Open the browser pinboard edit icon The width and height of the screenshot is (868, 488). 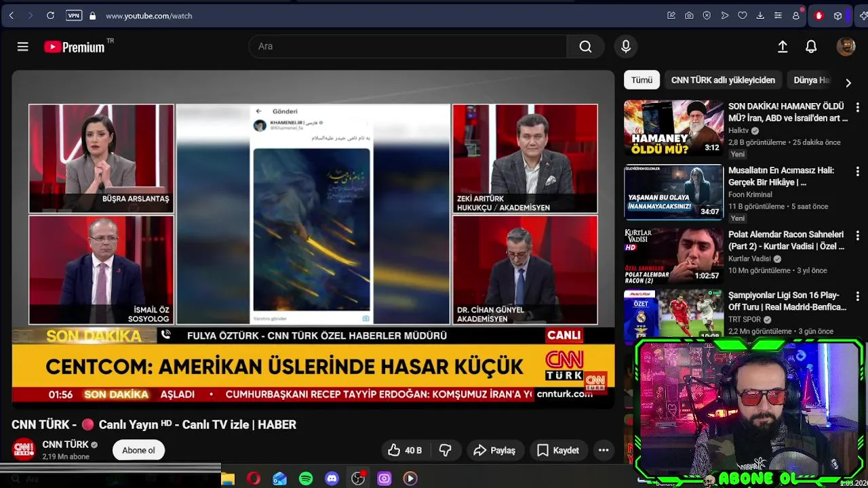click(671, 16)
